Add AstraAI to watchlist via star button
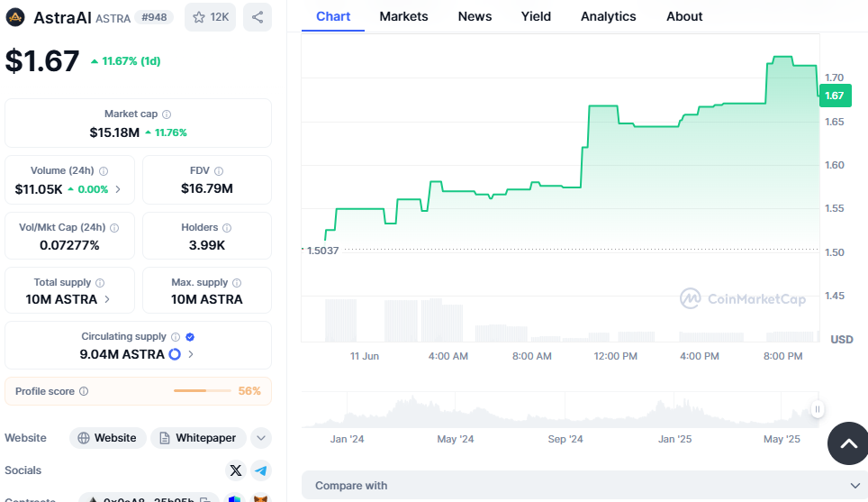Viewport: 868px width, 502px height. (x=211, y=17)
